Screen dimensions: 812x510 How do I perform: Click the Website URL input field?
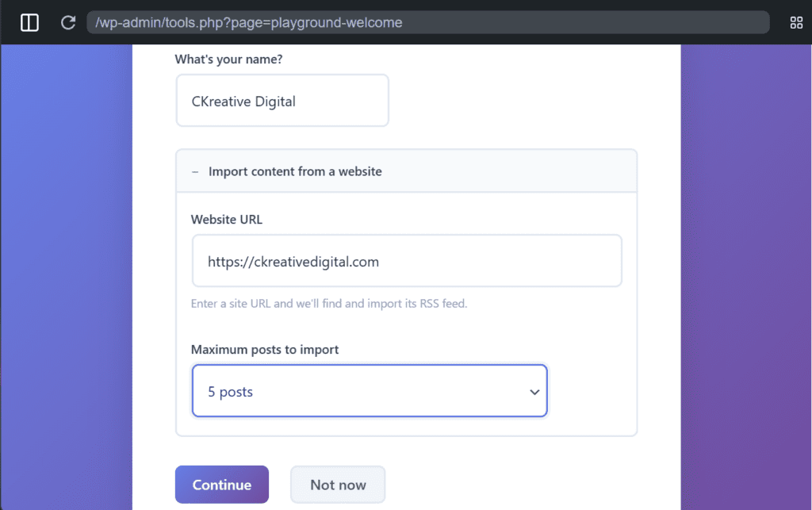pos(407,261)
